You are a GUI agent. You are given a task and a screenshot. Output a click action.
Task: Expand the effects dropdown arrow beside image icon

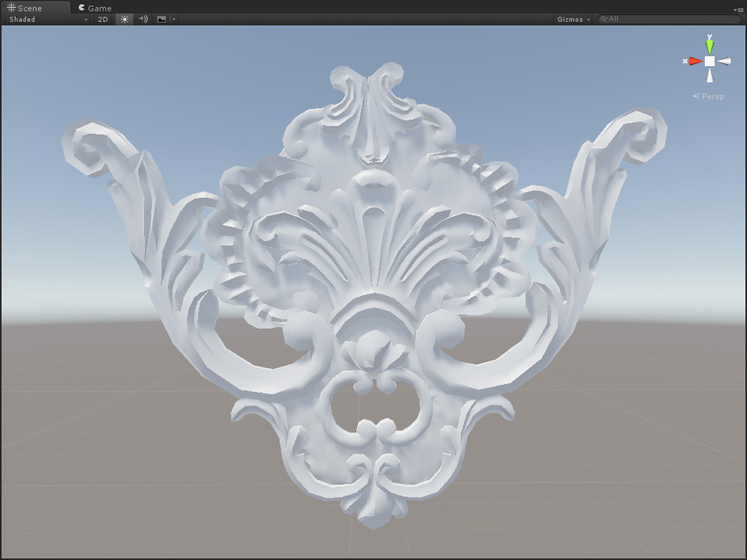[x=174, y=18]
